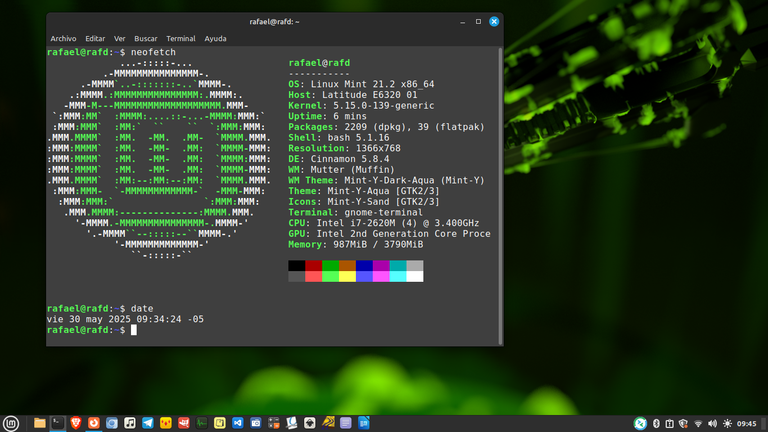This screenshot has height=432, width=768.
Task: Click the terminal vertical scrollbar
Action: [500, 196]
